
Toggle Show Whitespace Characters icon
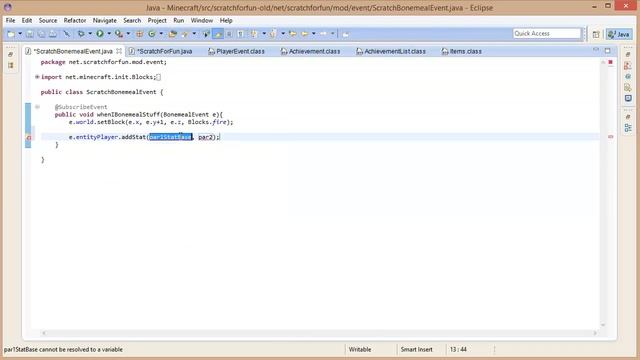tap(240, 34)
